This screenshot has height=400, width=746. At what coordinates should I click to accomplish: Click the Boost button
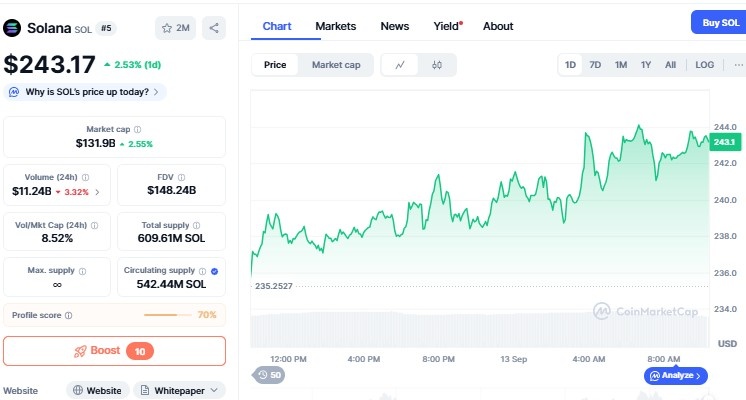(x=114, y=351)
